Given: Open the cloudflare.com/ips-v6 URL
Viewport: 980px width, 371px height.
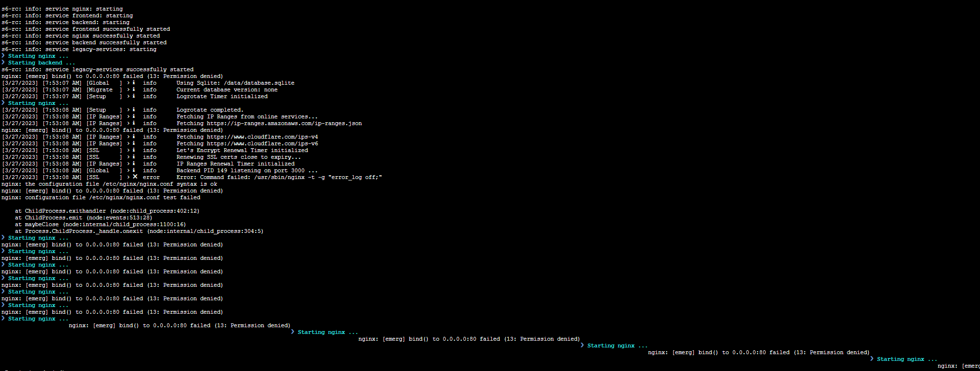Looking at the screenshot, I should [262, 143].
